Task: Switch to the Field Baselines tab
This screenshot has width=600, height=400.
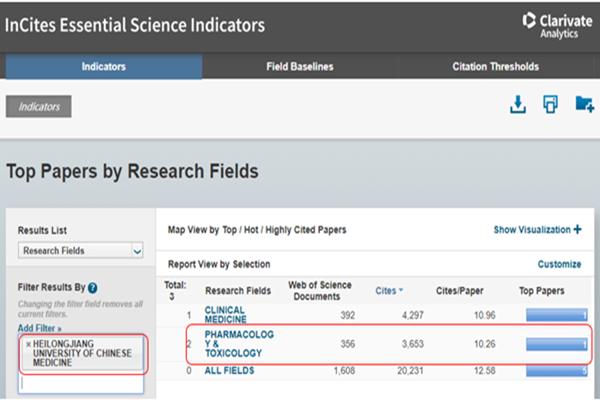Action: [300, 67]
